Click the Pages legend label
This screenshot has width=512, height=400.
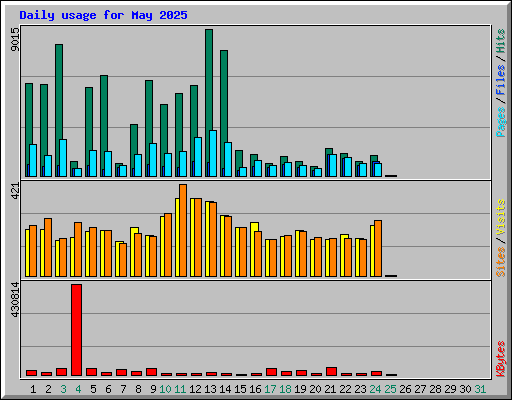point(500,122)
